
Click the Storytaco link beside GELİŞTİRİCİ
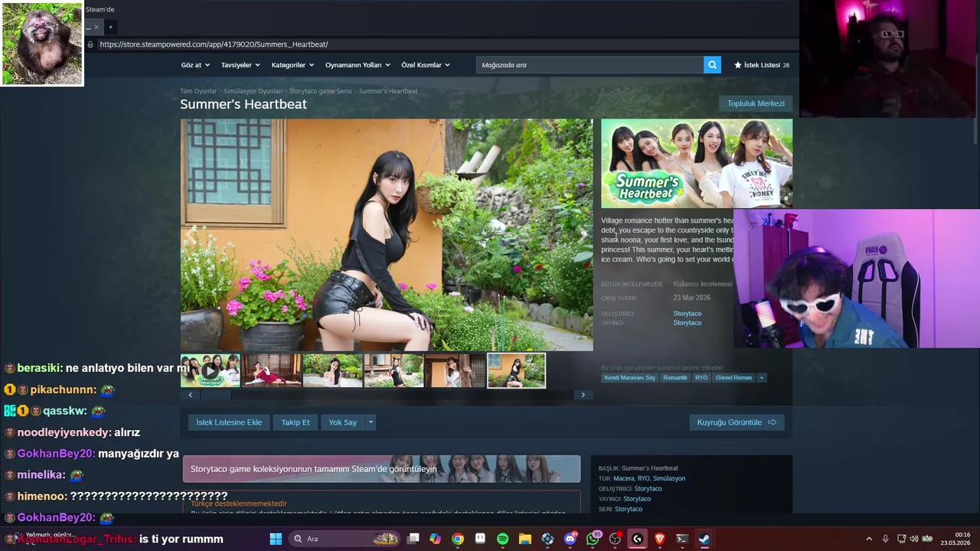pos(687,314)
